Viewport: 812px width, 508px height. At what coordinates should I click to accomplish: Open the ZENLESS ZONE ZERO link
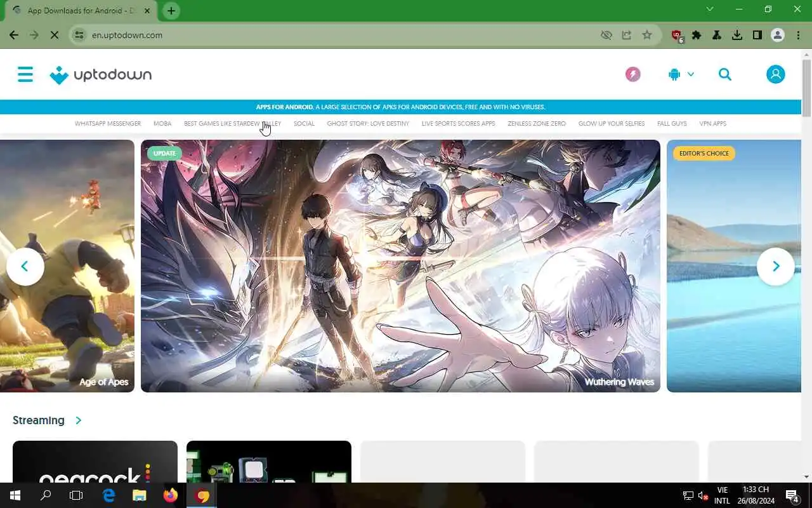pyautogui.click(x=537, y=124)
